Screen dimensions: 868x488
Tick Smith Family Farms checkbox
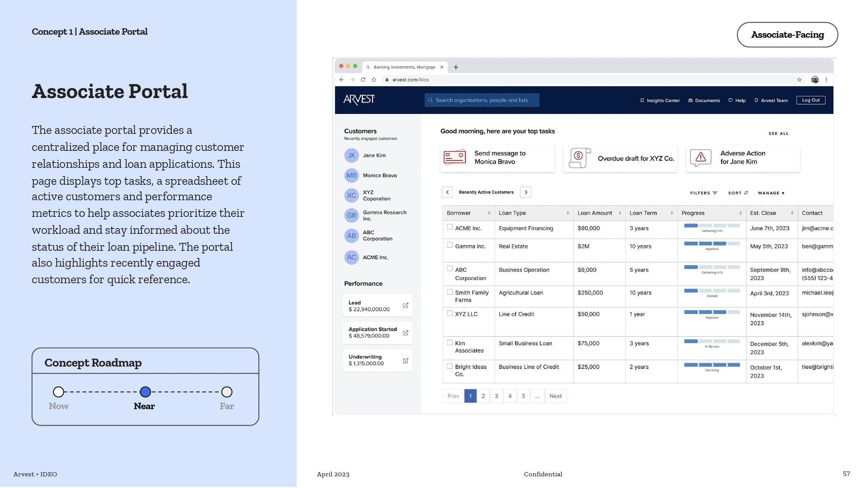449,292
